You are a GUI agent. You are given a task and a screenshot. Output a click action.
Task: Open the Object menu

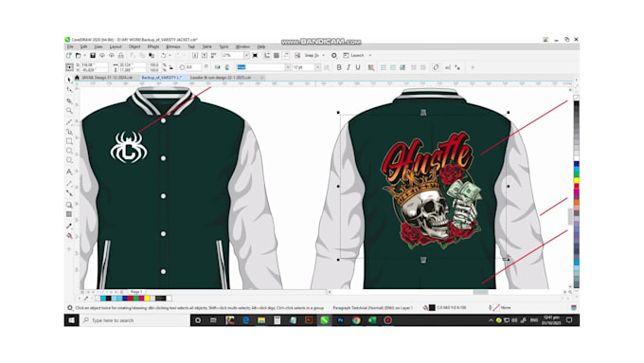(134, 46)
